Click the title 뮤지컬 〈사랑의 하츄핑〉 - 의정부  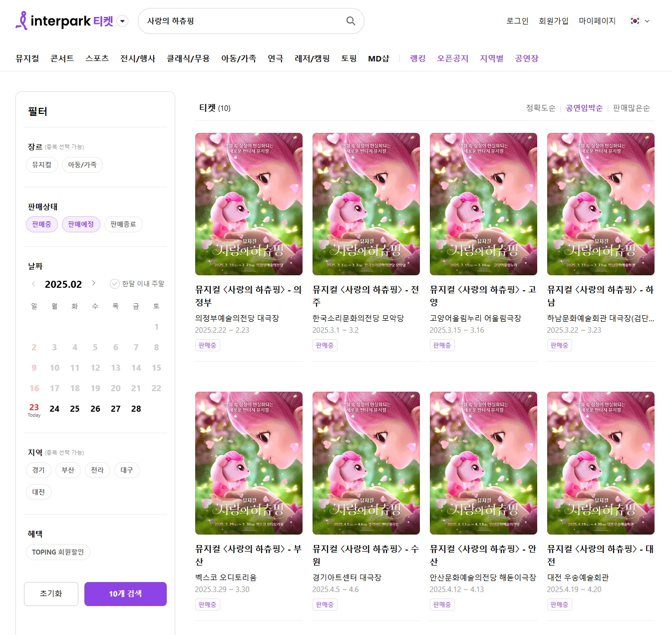pyautogui.click(x=249, y=296)
